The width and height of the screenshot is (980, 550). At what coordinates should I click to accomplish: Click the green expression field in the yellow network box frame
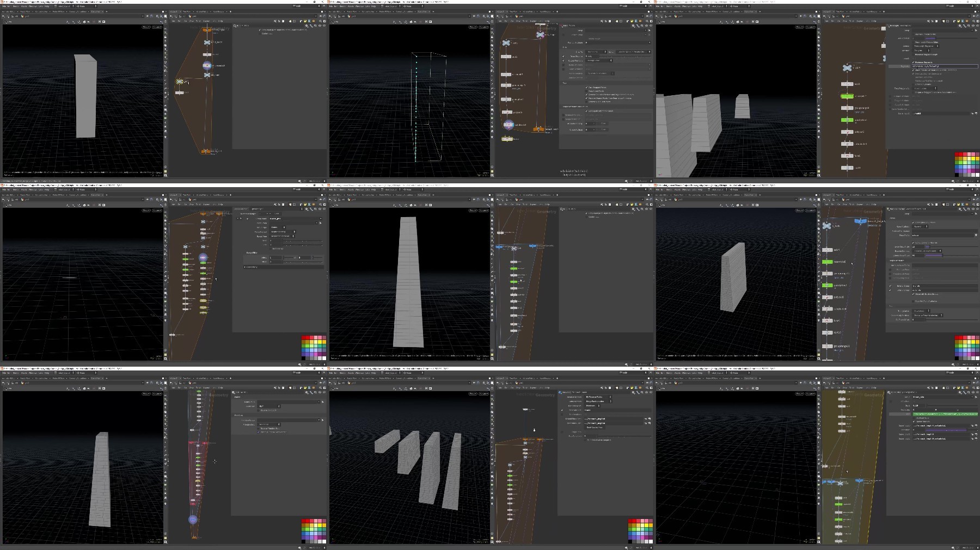pos(945,414)
